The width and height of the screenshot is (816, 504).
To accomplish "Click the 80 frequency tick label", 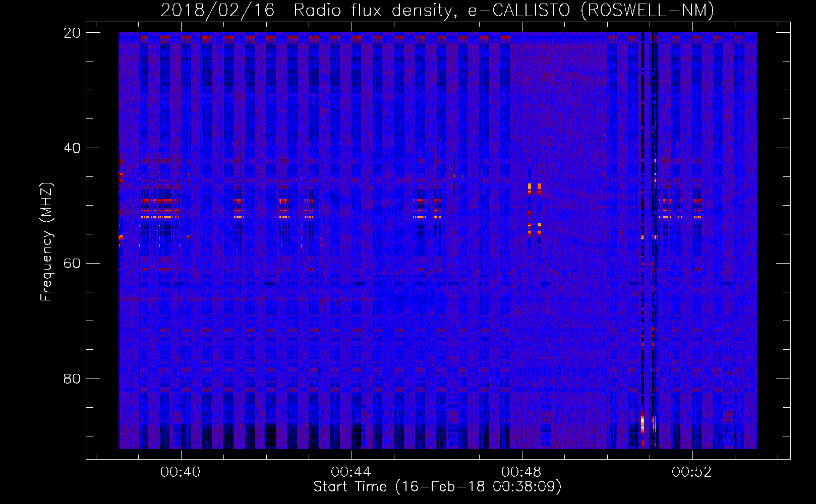I will click(x=72, y=379).
